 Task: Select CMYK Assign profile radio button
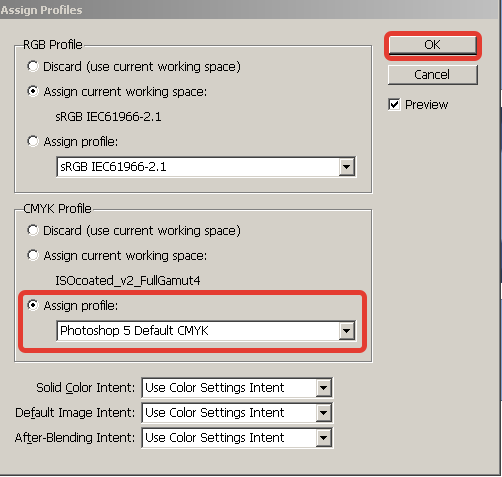point(33,305)
